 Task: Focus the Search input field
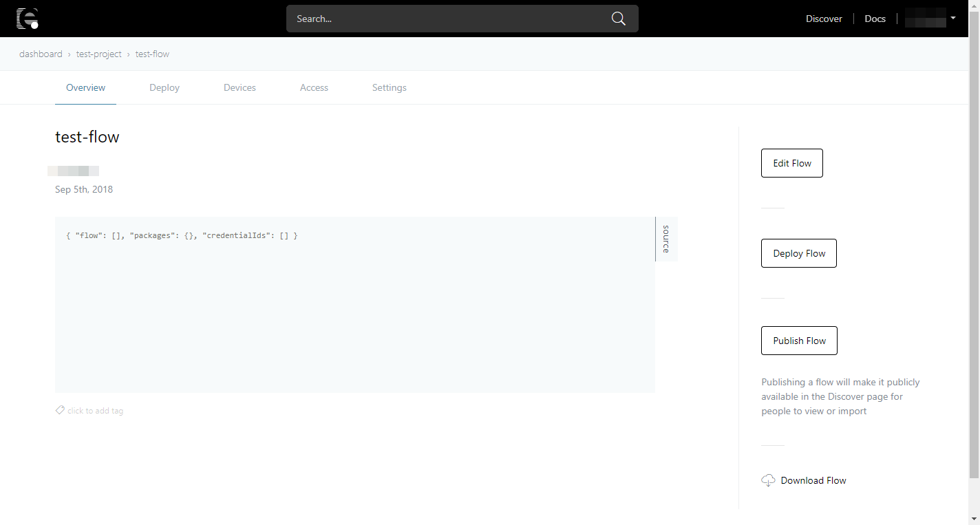coord(447,19)
